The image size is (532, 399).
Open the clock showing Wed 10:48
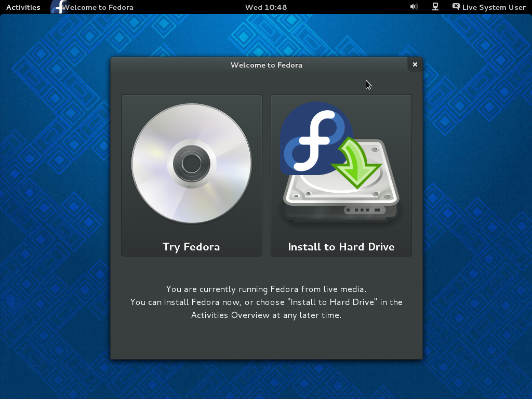[265, 7]
